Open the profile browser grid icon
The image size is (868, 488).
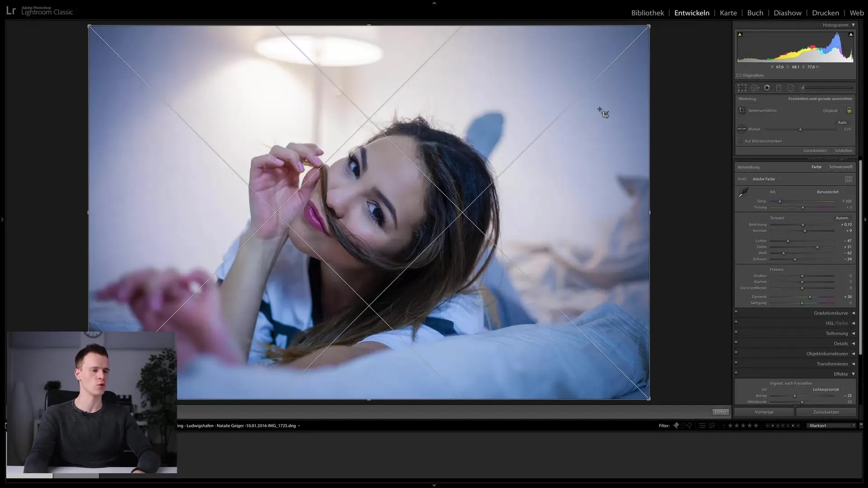pos(849,179)
